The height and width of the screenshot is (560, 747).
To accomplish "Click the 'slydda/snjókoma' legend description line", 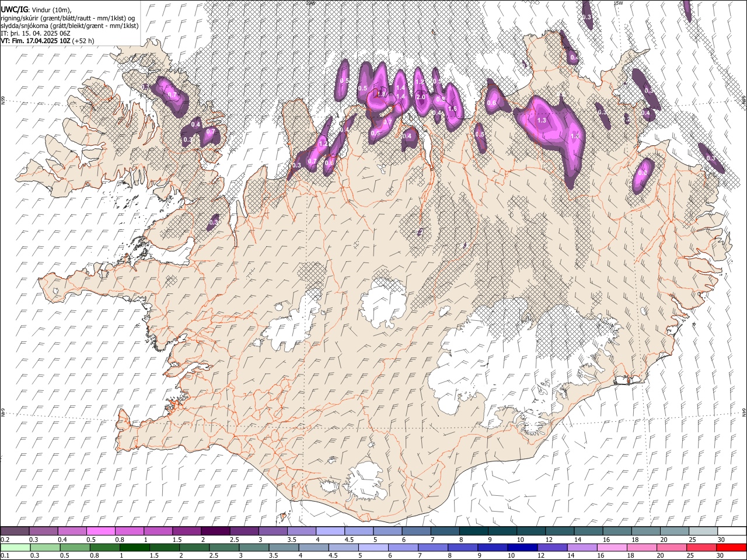I will (70, 26).
